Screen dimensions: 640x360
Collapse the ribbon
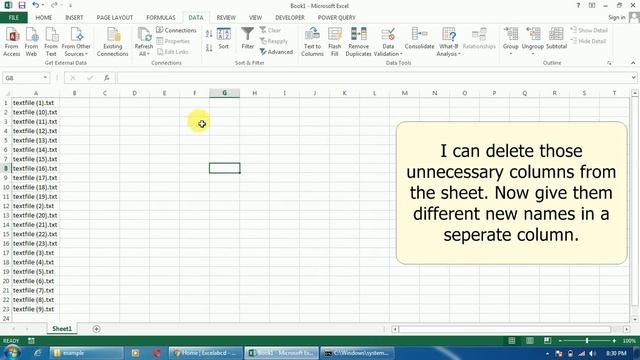click(x=633, y=63)
